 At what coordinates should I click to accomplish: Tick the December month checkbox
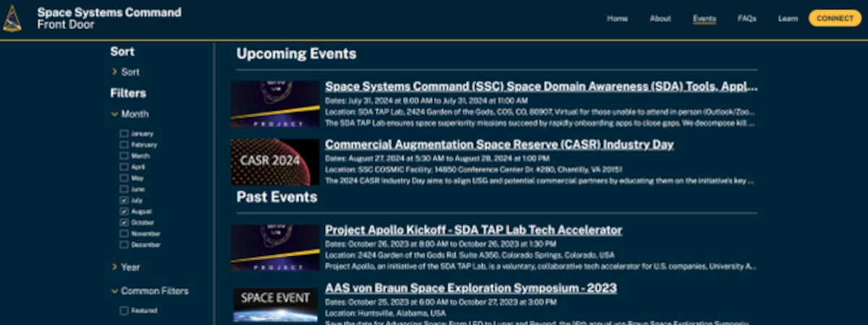(x=124, y=245)
